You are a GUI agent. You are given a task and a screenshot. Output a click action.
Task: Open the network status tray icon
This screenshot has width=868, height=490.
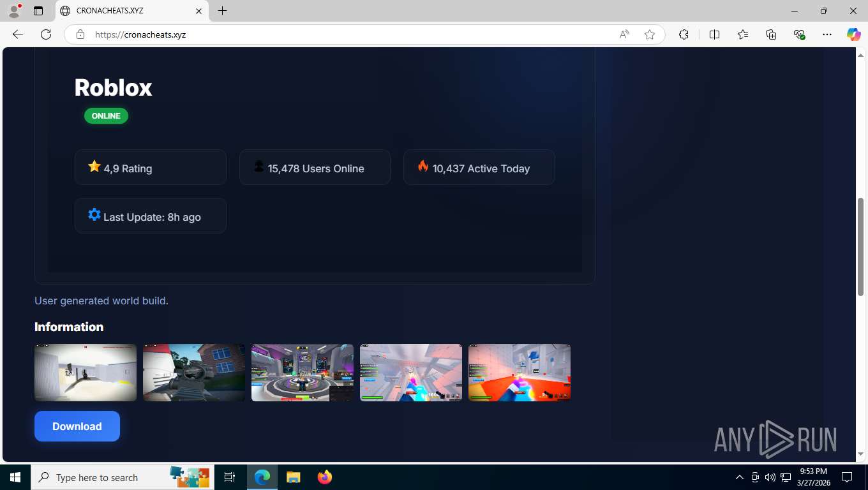pyautogui.click(x=786, y=477)
